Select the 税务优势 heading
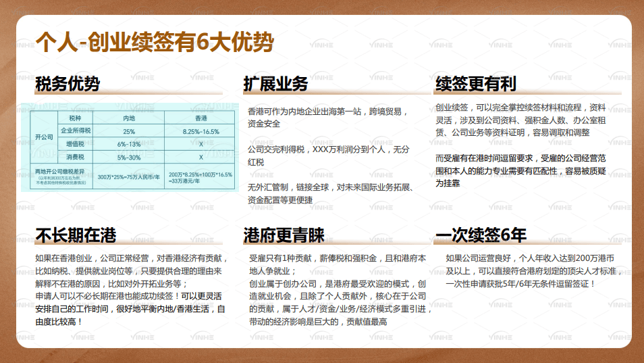Image resolution: width=644 pixels, height=363 pixels. coord(68,84)
